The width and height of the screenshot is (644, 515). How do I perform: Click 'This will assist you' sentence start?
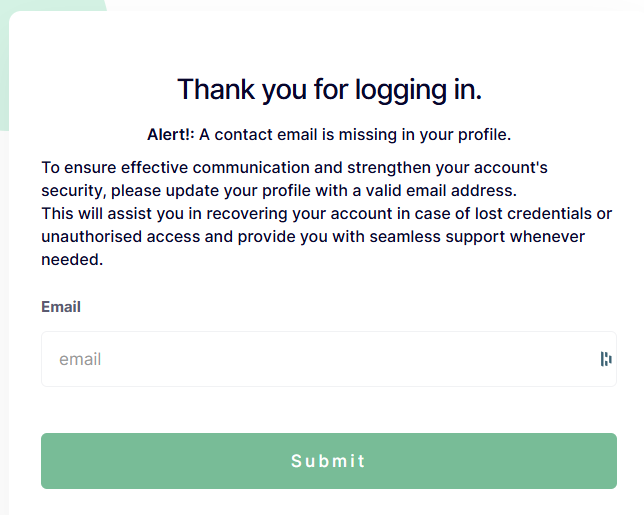[x=113, y=214]
